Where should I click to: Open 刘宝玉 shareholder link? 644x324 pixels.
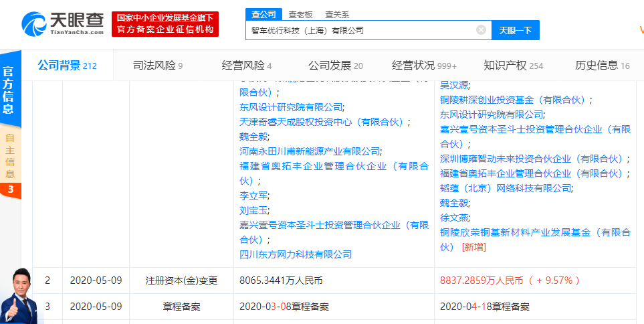pos(255,210)
